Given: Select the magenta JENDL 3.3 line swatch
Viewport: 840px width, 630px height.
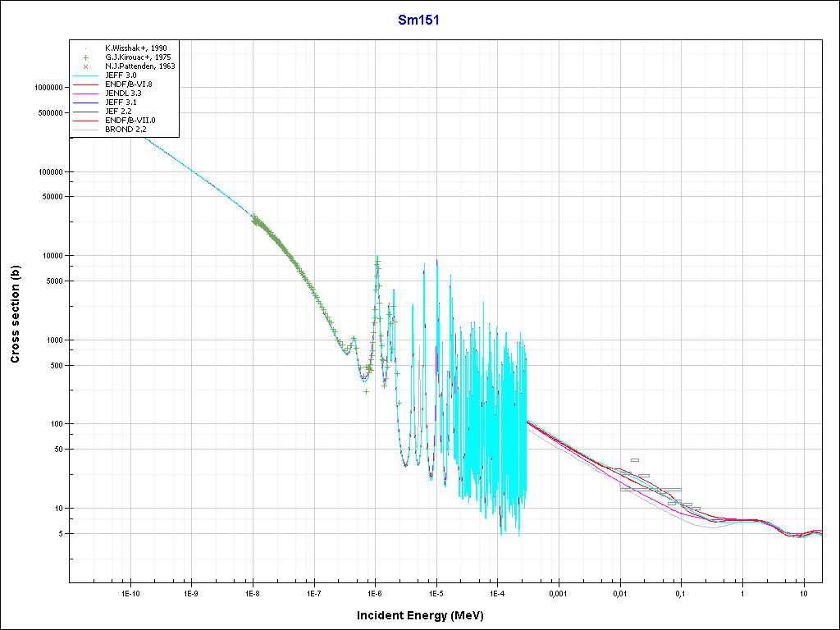Looking at the screenshot, I should click(x=85, y=93).
